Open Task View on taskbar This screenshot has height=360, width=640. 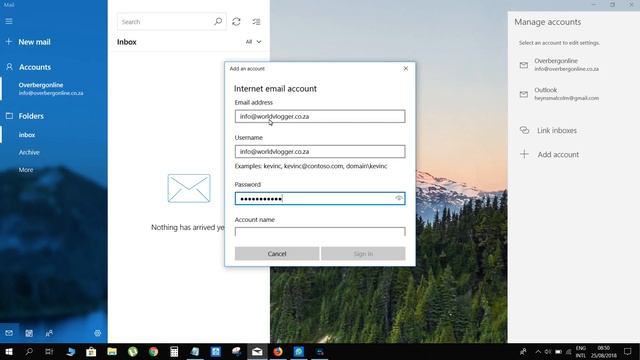coord(49,351)
